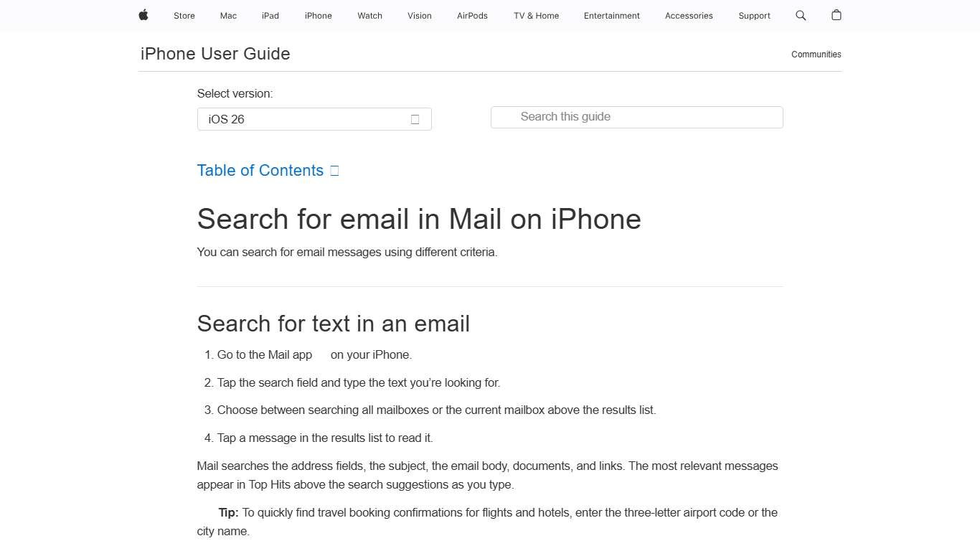Select Watch from the navigation
The image size is (980, 551).
coord(369,15)
